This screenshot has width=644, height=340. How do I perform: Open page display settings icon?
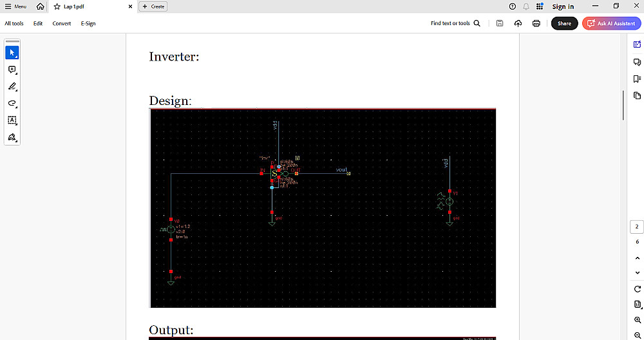638,305
